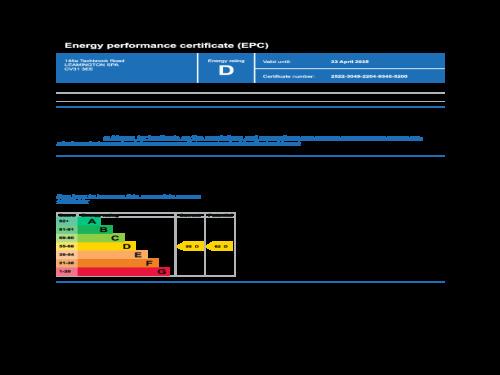Select the 92+ score range cell

click(x=67, y=221)
